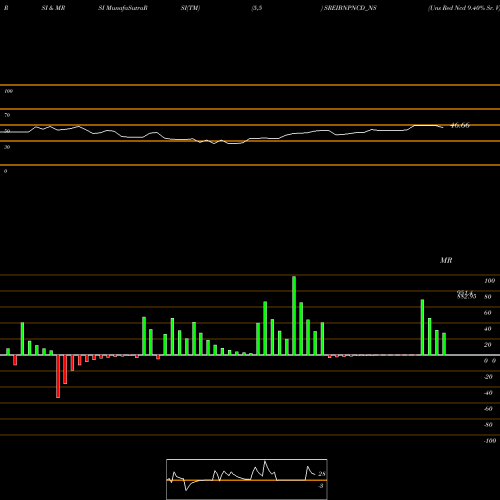This screenshot has height=500, width=500.
Task: Click the MR axis label -100
Action: (490, 441)
